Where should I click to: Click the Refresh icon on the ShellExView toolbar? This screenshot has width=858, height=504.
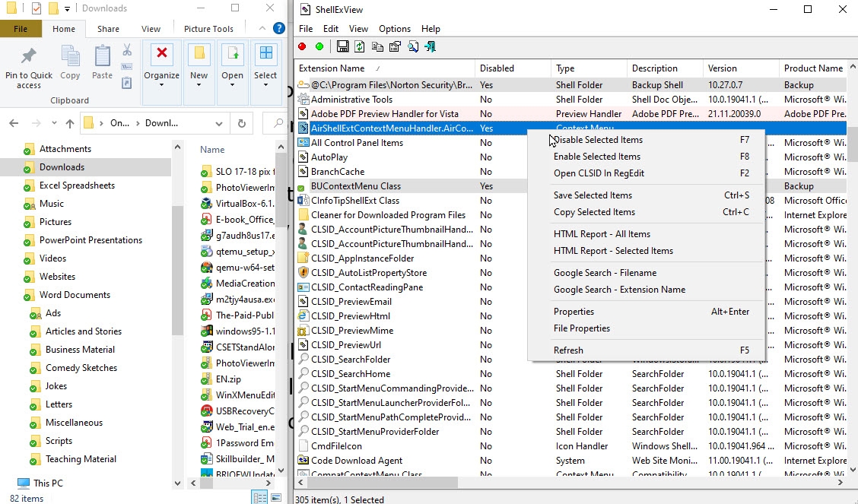pos(358,46)
